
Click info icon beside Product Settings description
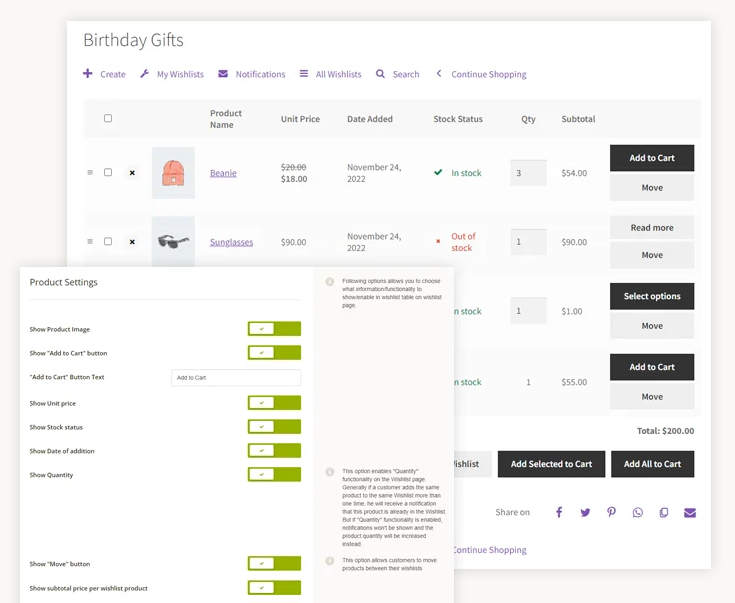coord(330,281)
